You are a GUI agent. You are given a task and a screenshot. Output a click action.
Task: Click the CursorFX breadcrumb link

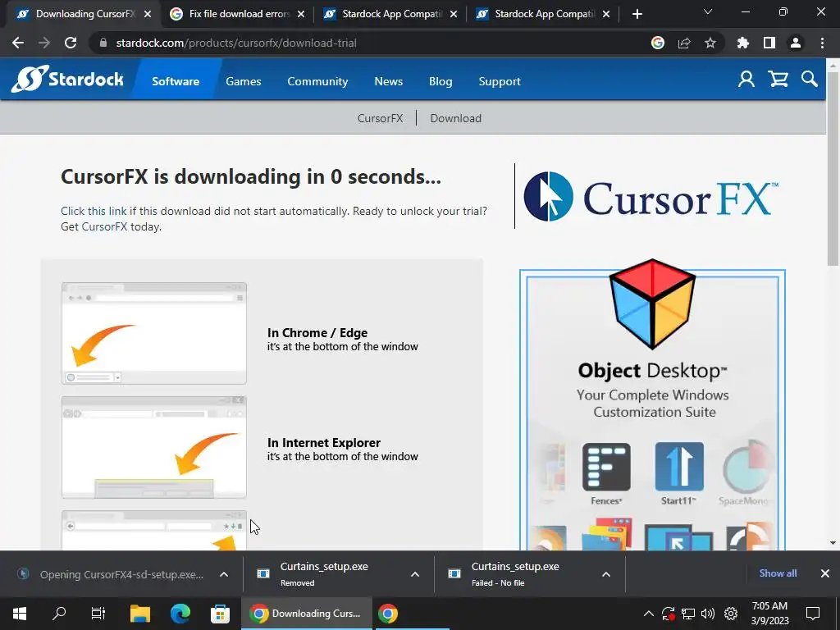click(380, 118)
